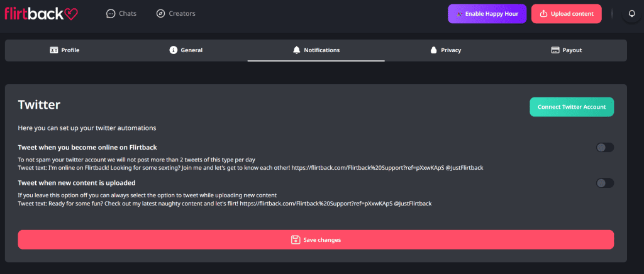Toggle tweet when new content is uploaded
The height and width of the screenshot is (274, 644).
coord(605,183)
